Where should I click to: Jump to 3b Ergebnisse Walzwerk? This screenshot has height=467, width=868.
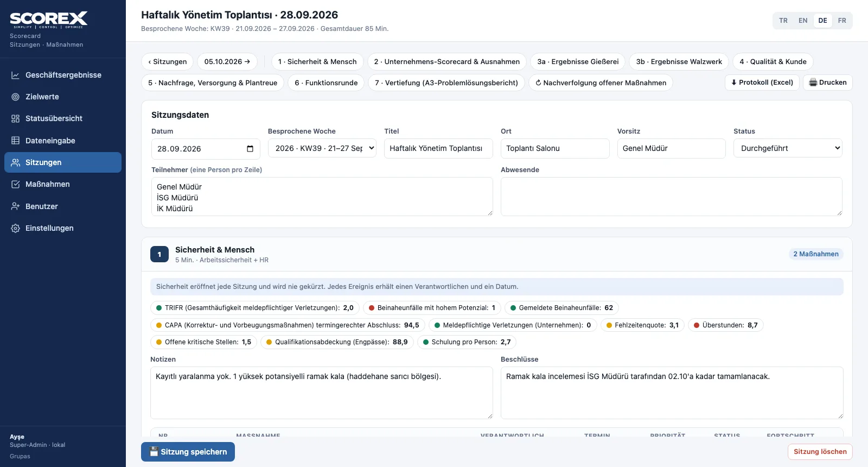coord(679,62)
